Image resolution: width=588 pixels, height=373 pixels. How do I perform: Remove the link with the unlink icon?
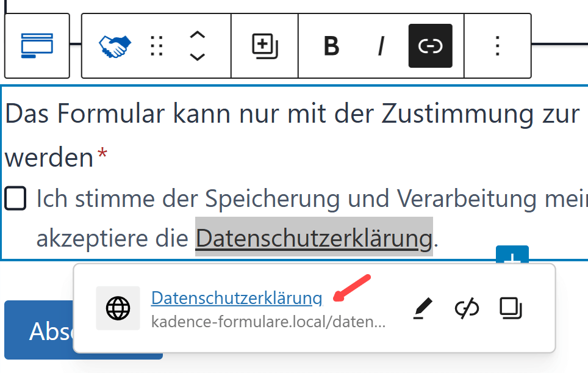coord(467,309)
